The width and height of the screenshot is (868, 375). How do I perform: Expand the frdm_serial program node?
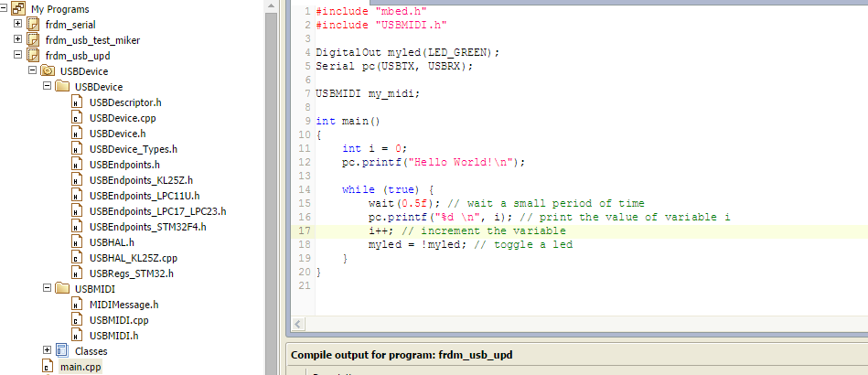point(17,24)
